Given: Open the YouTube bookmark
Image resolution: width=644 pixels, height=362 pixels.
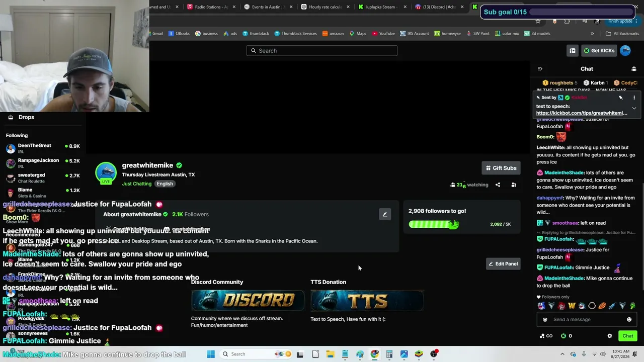Looking at the screenshot, I should pyautogui.click(x=383, y=34).
